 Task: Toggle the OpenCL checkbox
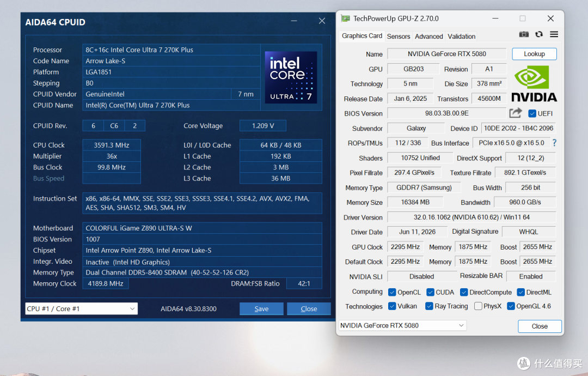392,292
